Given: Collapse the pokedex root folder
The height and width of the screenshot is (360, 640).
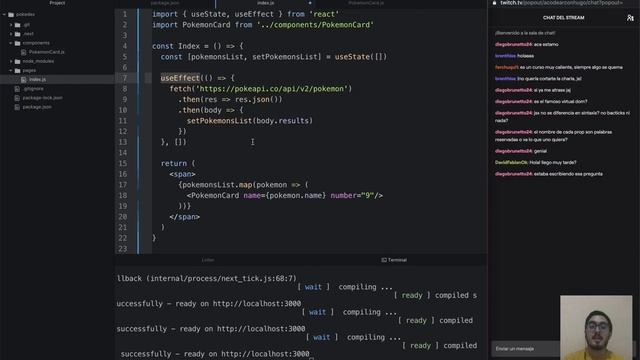Looking at the screenshot, I should (x=4, y=15).
